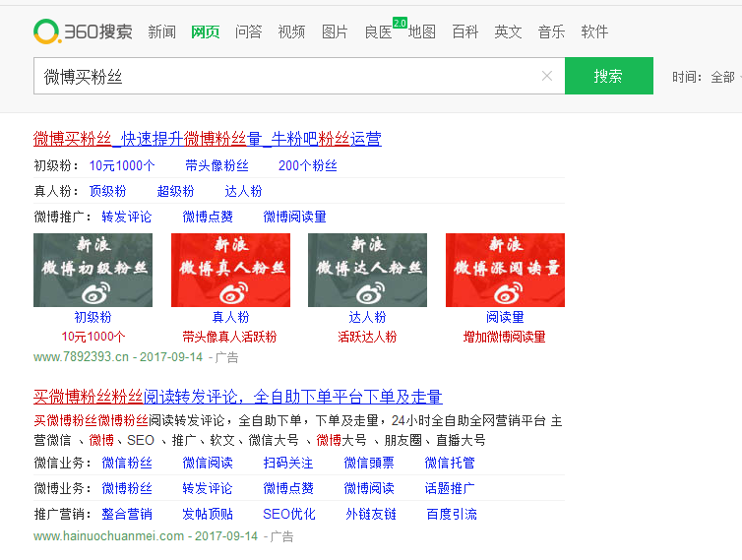The height and width of the screenshot is (560, 742).
Task: Clear the search box with the X icon
Action: tap(547, 76)
